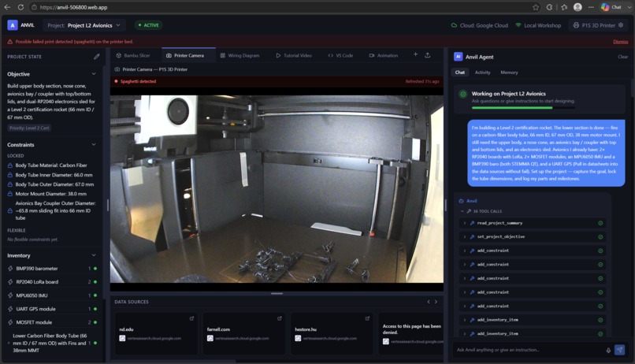Switch to Wiring Diagram tab
Viewport: 635px width, 364px height.
(x=240, y=55)
